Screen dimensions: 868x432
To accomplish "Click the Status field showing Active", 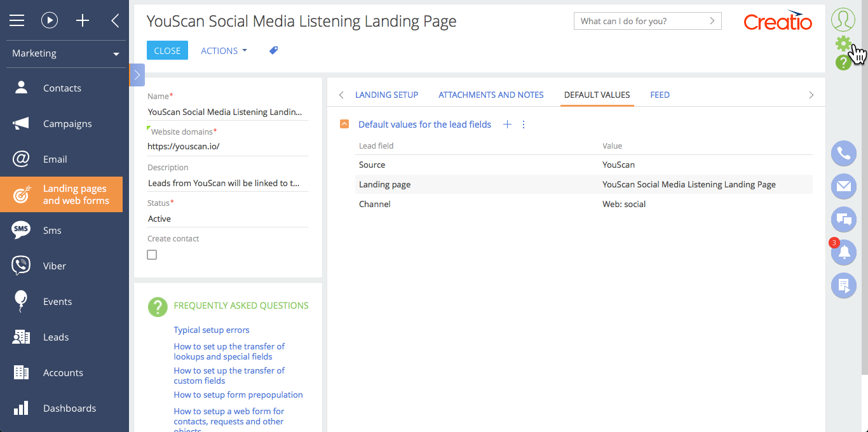I will [x=227, y=219].
